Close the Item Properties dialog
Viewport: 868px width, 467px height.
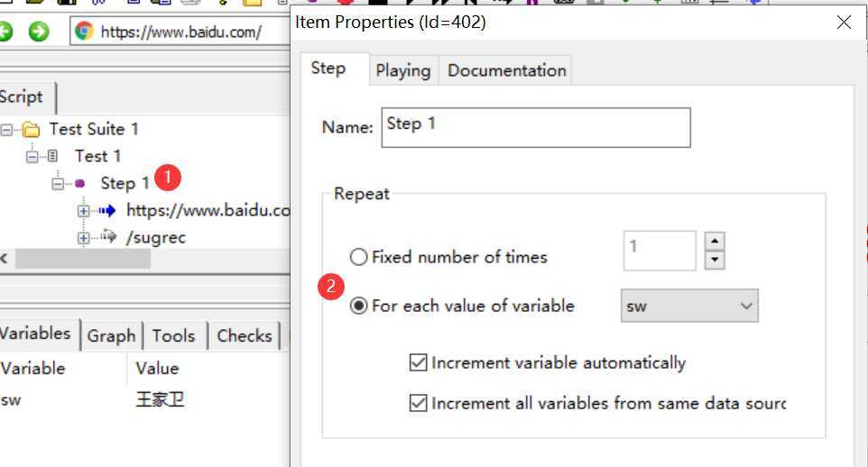tap(845, 23)
